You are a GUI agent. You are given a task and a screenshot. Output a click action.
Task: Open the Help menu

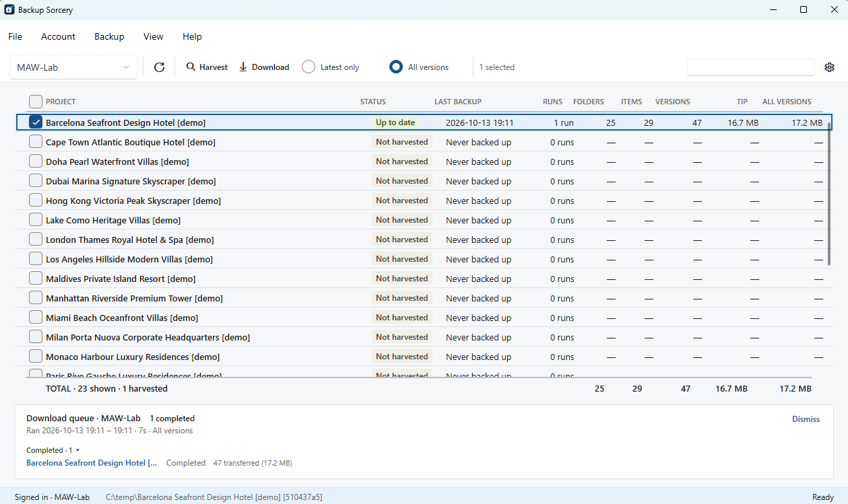tap(192, 36)
